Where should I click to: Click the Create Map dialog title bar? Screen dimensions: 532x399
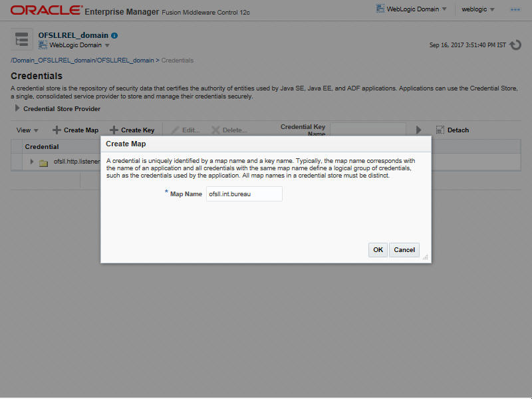(265, 144)
